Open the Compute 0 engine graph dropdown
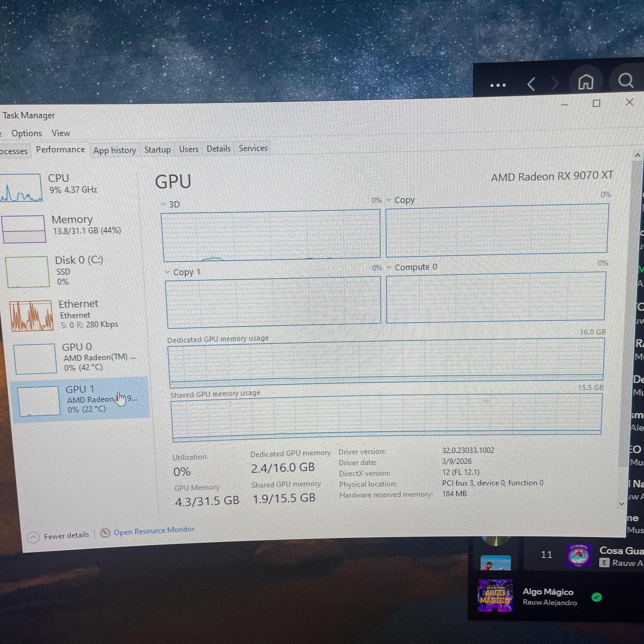This screenshot has width=644, height=644. tap(389, 267)
